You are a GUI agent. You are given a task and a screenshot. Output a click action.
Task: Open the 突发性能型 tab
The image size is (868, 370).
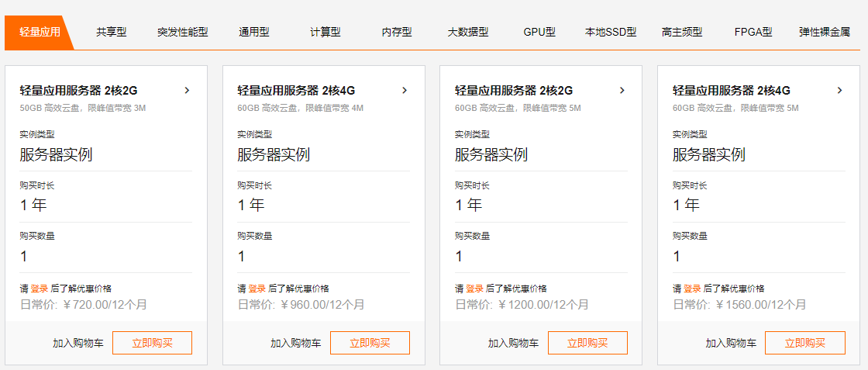[183, 32]
